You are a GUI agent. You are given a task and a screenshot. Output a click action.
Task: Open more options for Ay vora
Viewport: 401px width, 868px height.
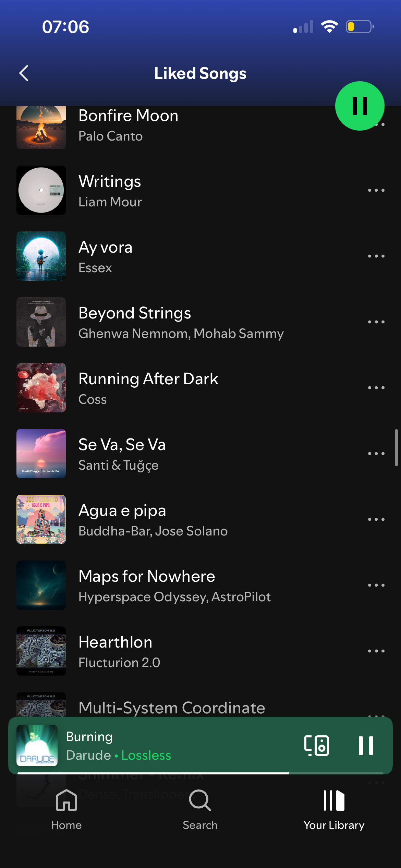(376, 256)
